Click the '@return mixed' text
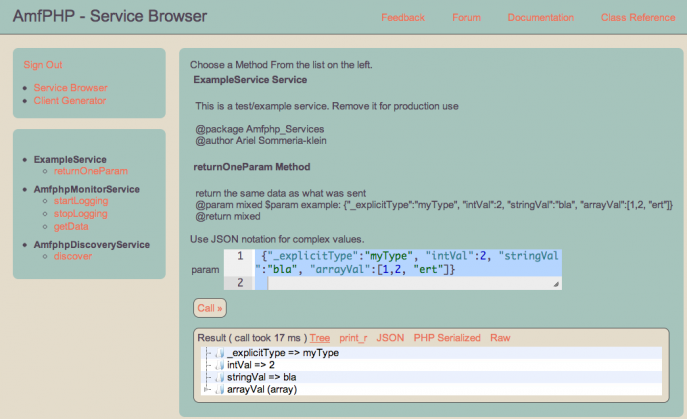The height and width of the screenshot is (419, 687). coord(228,216)
